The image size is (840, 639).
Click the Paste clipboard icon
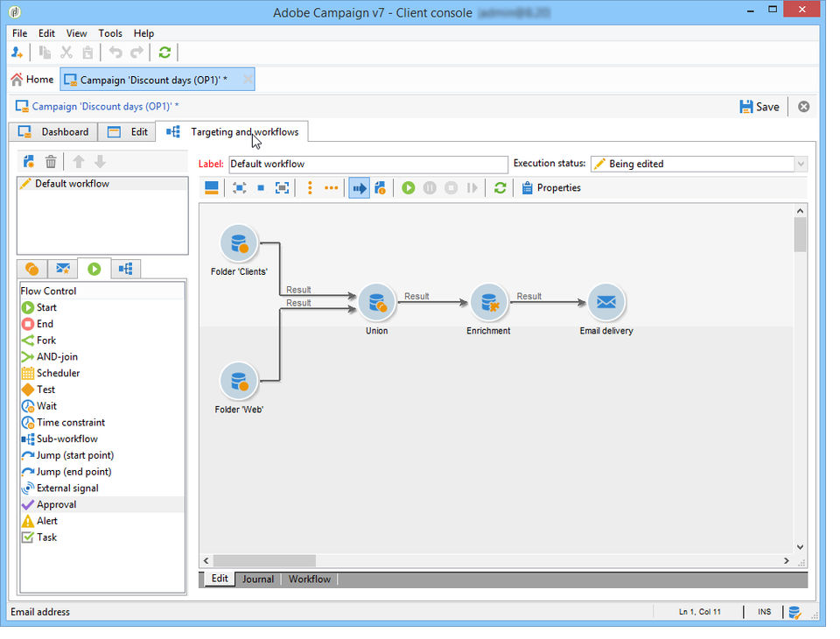tap(87, 53)
